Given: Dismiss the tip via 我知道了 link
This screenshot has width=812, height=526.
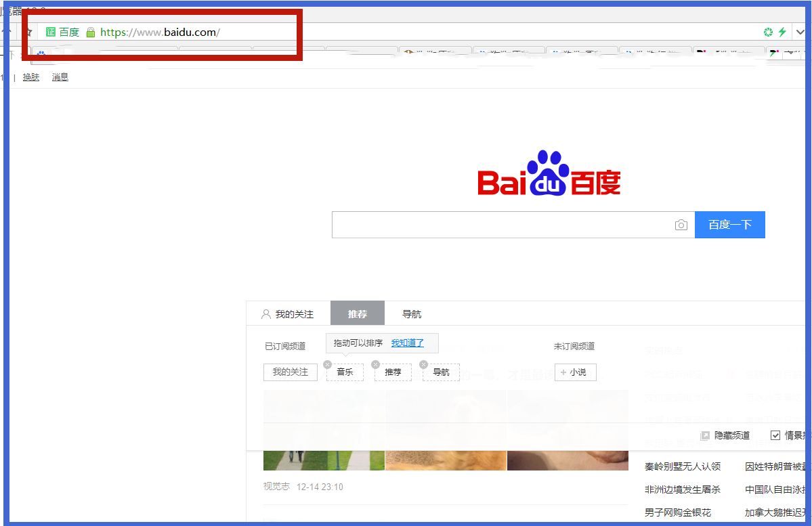Looking at the screenshot, I should tap(408, 343).
